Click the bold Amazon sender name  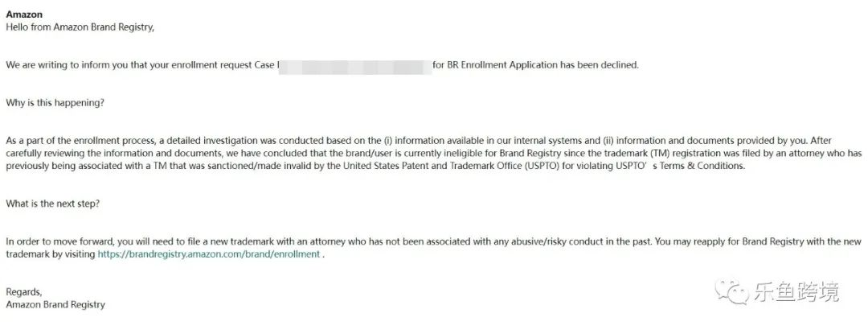coord(24,14)
